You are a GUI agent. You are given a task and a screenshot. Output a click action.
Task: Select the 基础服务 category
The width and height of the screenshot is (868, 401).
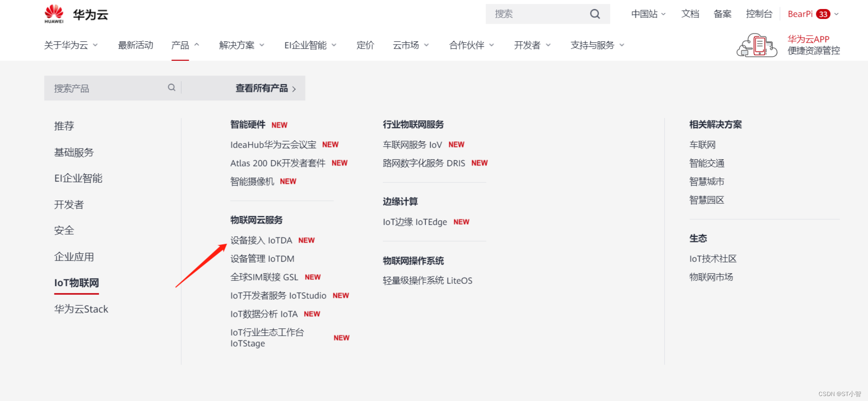pos(74,152)
